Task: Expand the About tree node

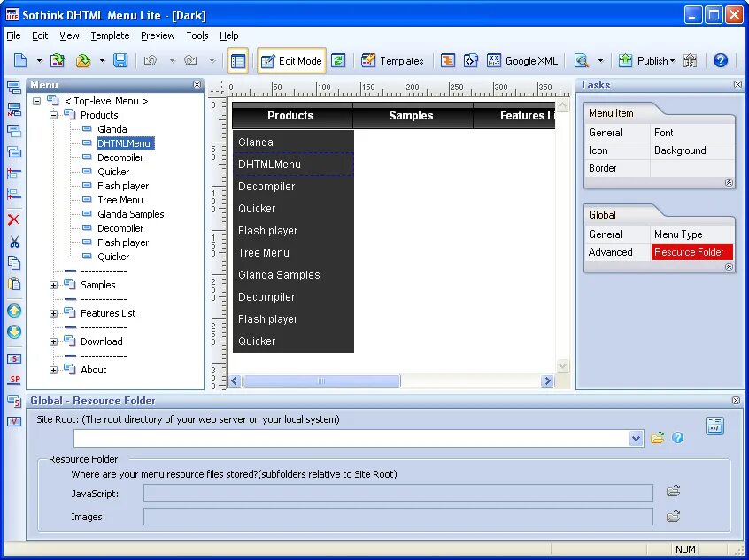Action: click(53, 370)
